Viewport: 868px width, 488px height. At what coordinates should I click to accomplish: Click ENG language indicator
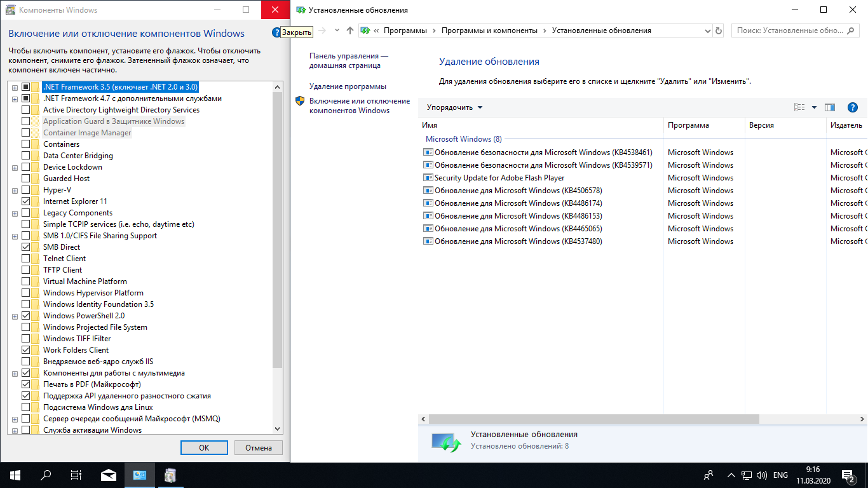click(x=780, y=475)
